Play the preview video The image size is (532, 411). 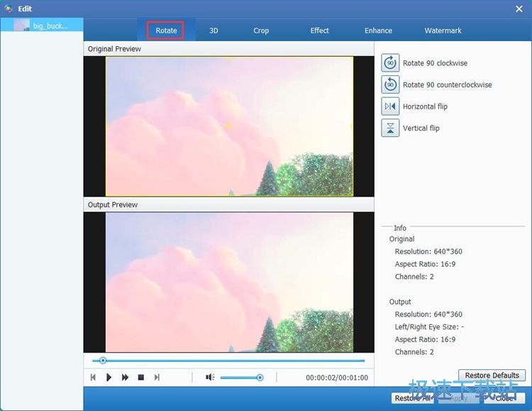click(x=109, y=378)
